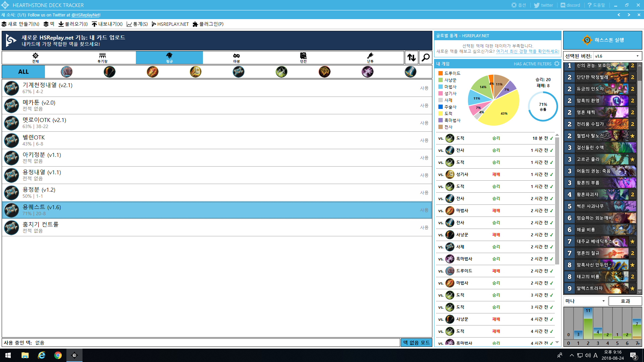Click card 알렉스트라자 in deck list
This screenshot has height=362, width=644.
coord(600,288)
